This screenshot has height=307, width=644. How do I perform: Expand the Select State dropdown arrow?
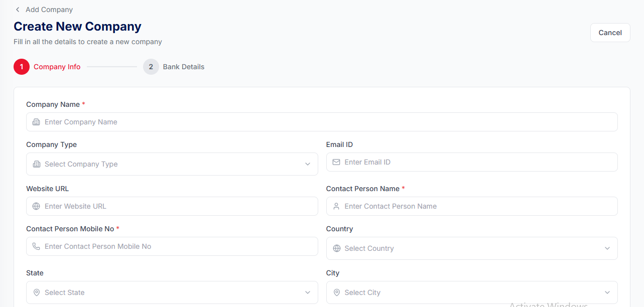click(x=308, y=292)
